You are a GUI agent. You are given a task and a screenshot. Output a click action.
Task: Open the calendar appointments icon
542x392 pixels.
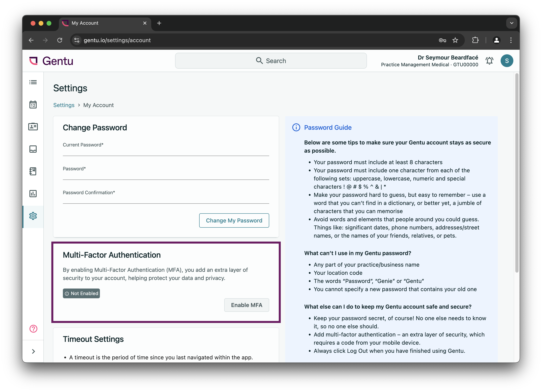pyautogui.click(x=33, y=104)
